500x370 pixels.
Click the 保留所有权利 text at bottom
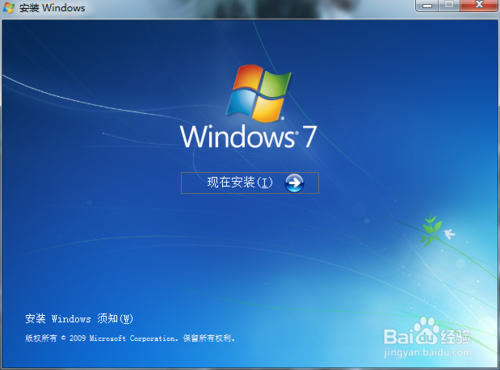pyautogui.click(x=209, y=338)
